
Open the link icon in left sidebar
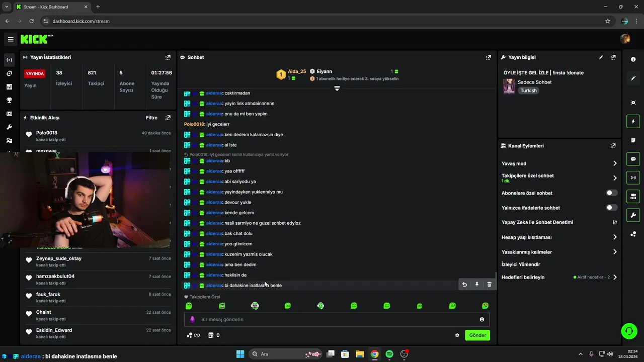pyautogui.click(x=9, y=73)
